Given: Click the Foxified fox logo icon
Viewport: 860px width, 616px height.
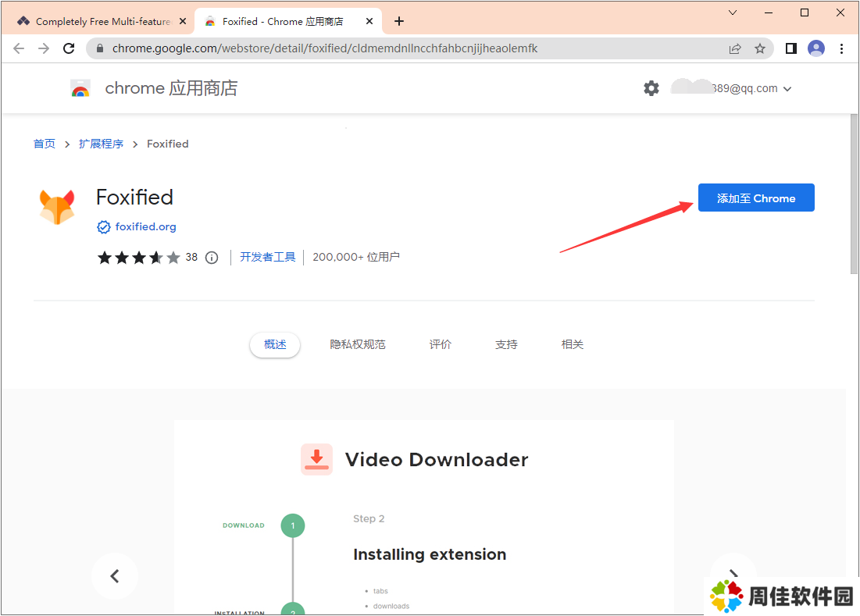Looking at the screenshot, I should (x=57, y=206).
